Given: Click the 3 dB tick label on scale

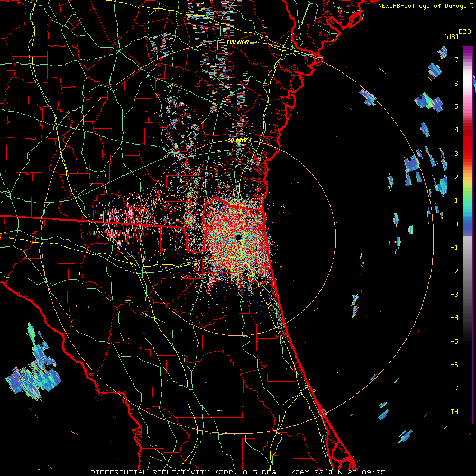Looking at the screenshot, I should pyautogui.click(x=456, y=153).
